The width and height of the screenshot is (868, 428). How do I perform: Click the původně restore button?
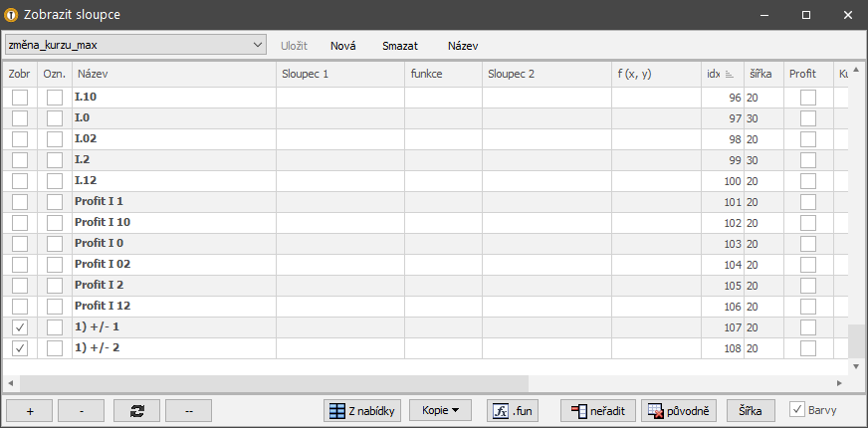680,410
